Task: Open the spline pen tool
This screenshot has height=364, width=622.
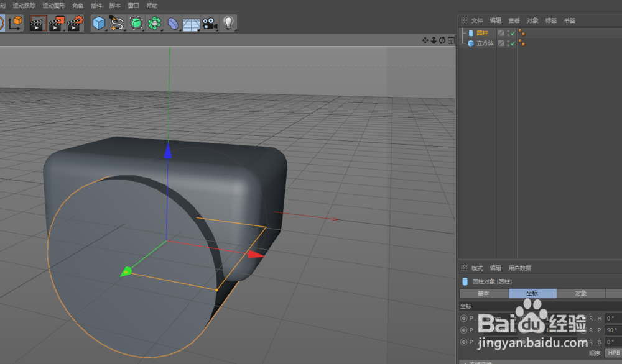Action: pyautogui.click(x=116, y=23)
